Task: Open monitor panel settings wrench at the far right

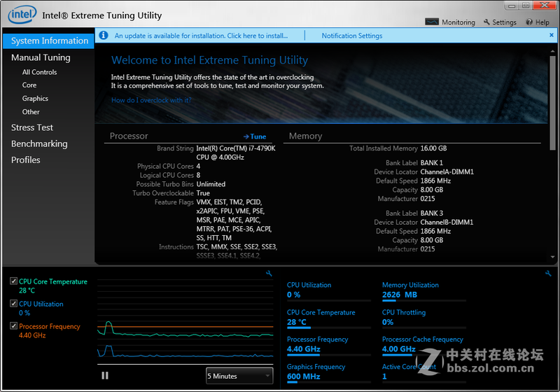Action: click(548, 274)
